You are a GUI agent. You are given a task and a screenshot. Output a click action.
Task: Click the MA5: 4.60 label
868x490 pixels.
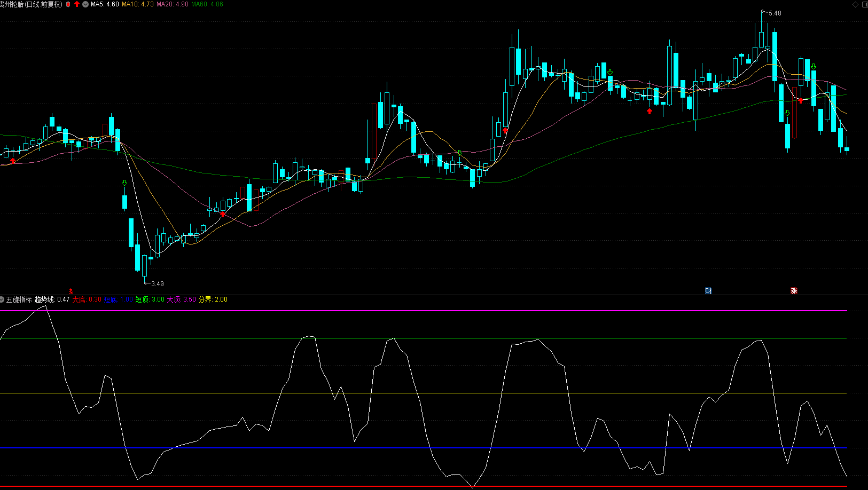coord(105,4)
